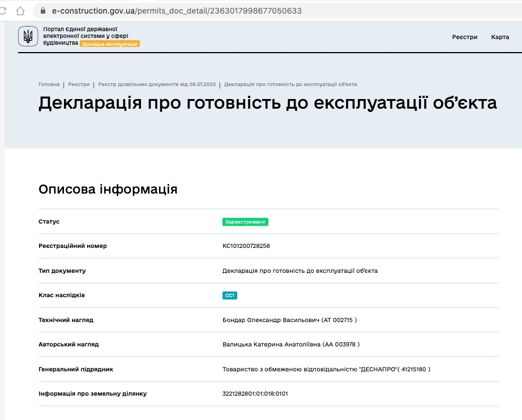Select land plot number 3221282801:01:018:0101
522x420 pixels.
[x=255, y=394]
